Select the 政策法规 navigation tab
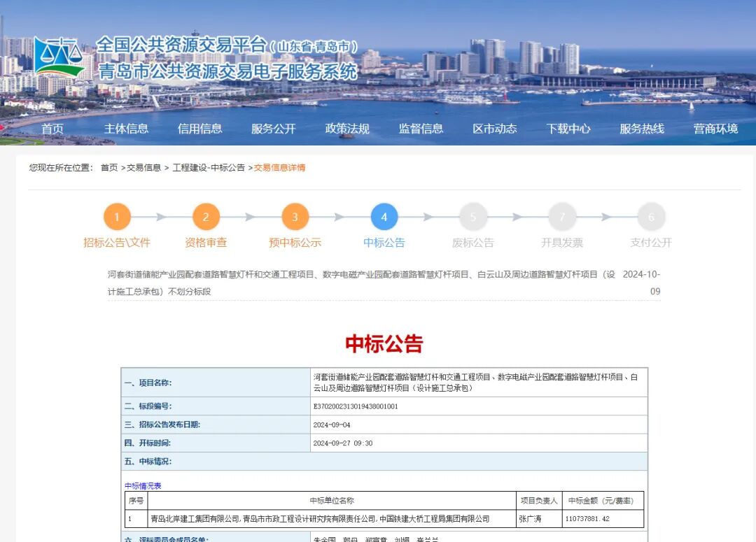Image resolution: width=756 pixels, height=542 pixels. click(346, 129)
